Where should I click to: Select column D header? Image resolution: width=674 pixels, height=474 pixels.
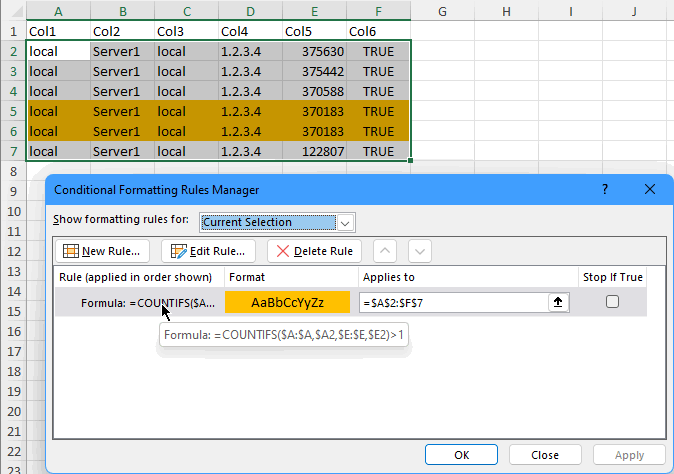(x=250, y=11)
